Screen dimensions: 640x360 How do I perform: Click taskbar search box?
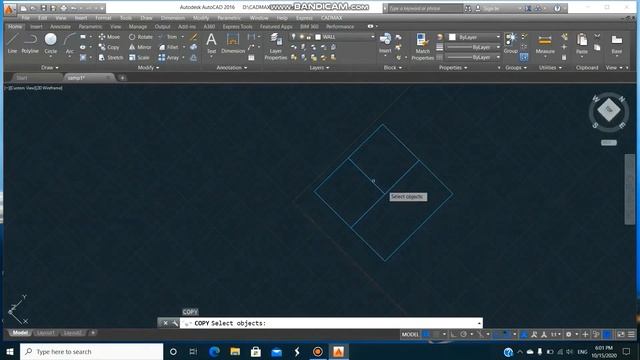pos(91,351)
